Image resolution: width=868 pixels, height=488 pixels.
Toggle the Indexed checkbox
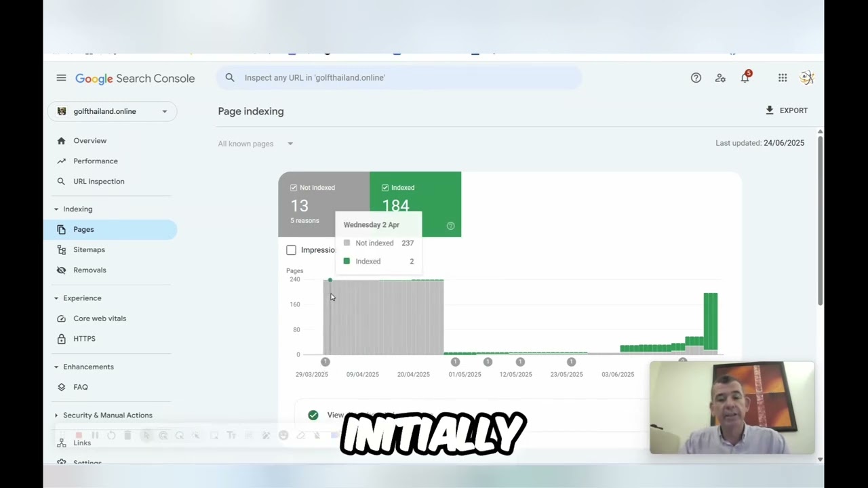[385, 188]
